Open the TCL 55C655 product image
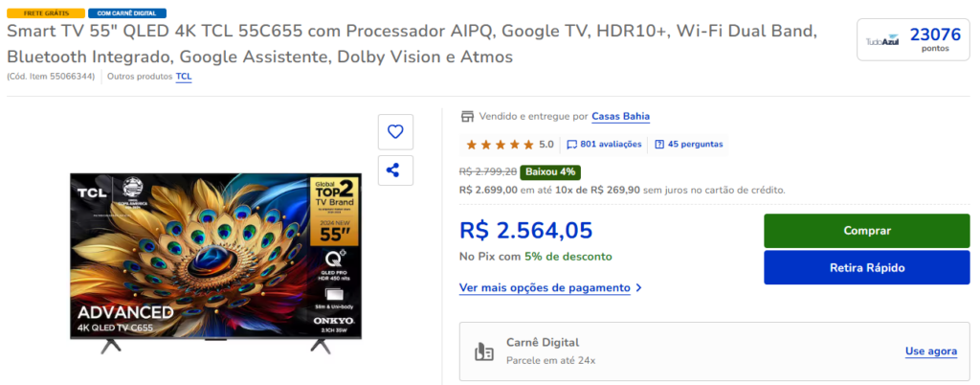This screenshot has width=980, height=385. (x=215, y=262)
